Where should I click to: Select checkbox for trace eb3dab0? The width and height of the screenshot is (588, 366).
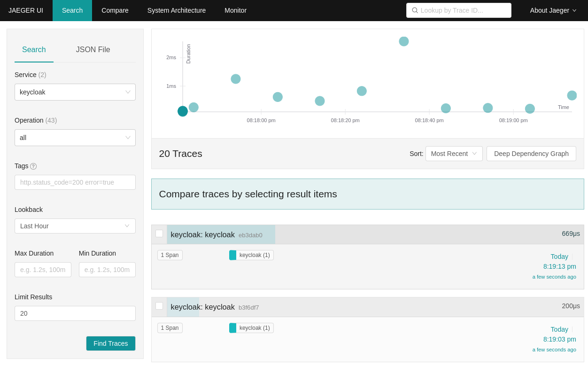coord(159,234)
